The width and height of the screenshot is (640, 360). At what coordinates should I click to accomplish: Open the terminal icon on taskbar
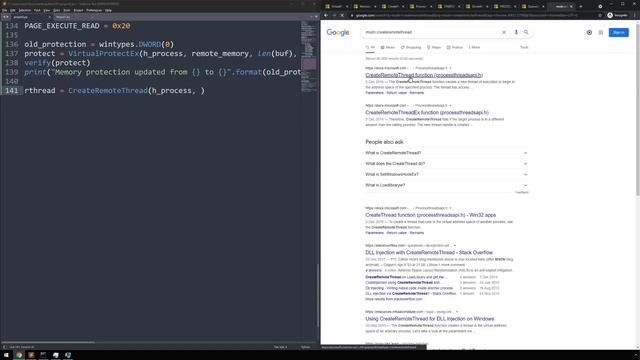[43, 355]
